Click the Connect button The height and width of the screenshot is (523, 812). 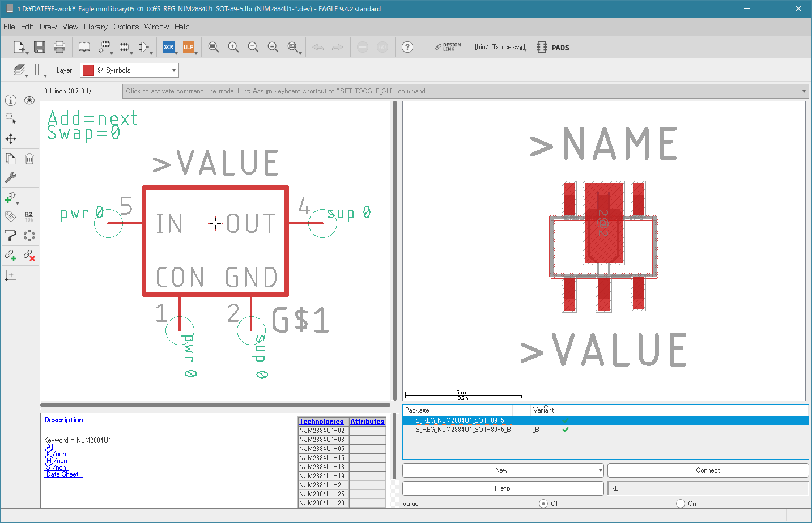tap(708, 470)
